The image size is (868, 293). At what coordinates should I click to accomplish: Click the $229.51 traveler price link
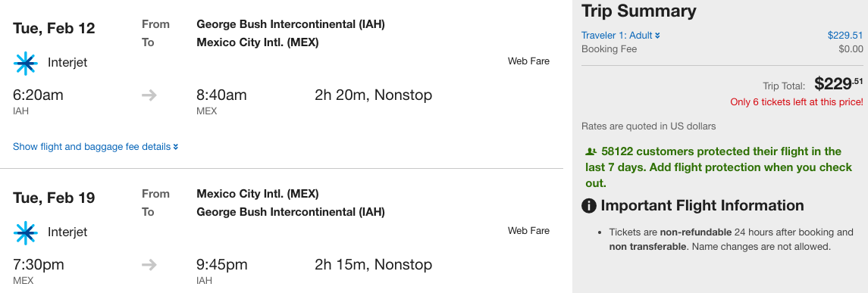[x=845, y=36]
